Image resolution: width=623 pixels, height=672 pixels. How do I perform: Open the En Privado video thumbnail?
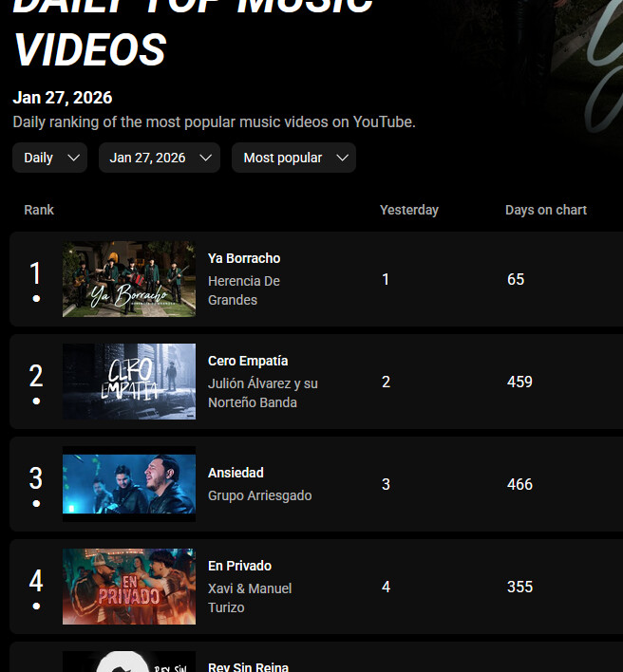[129, 587]
